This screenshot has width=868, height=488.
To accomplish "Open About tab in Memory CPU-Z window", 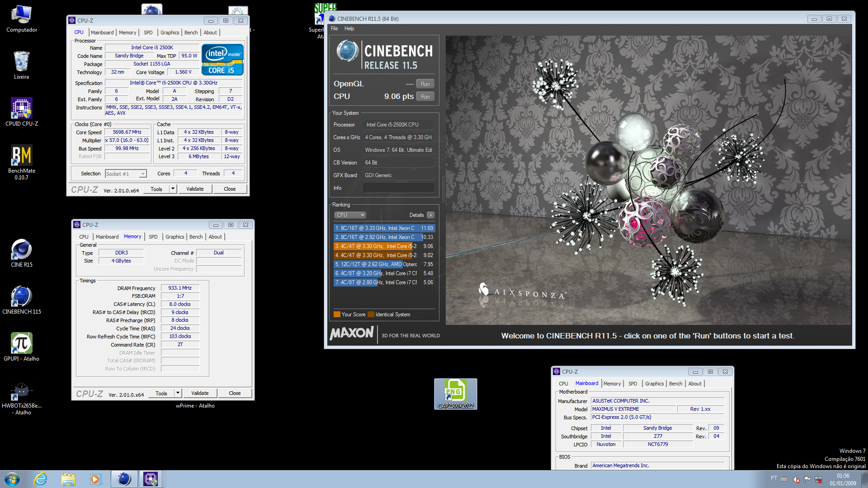I will (x=215, y=237).
